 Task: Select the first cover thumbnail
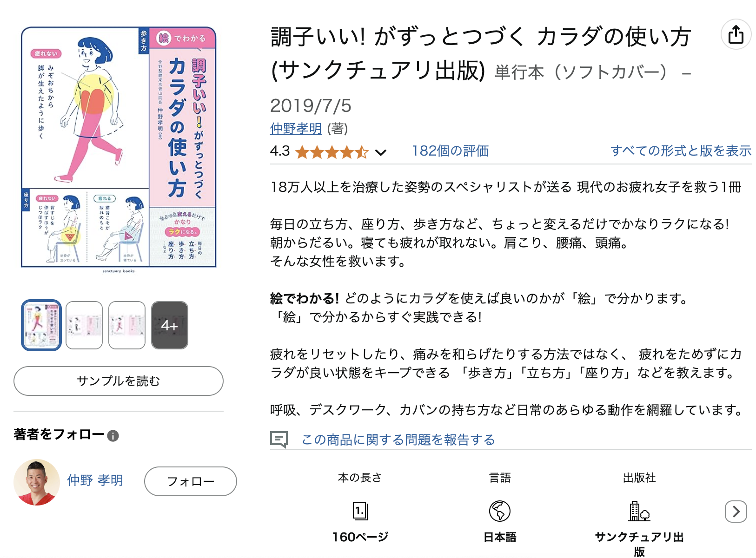click(41, 325)
